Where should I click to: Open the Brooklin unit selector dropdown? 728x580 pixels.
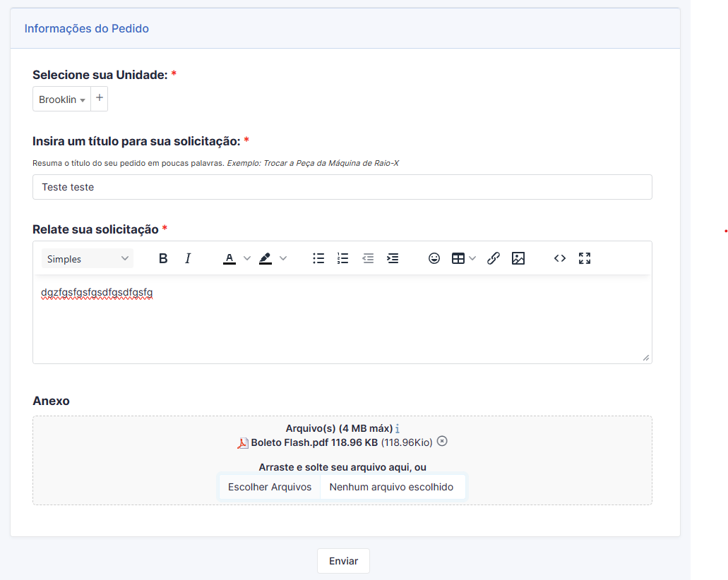pyautogui.click(x=61, y=99)
